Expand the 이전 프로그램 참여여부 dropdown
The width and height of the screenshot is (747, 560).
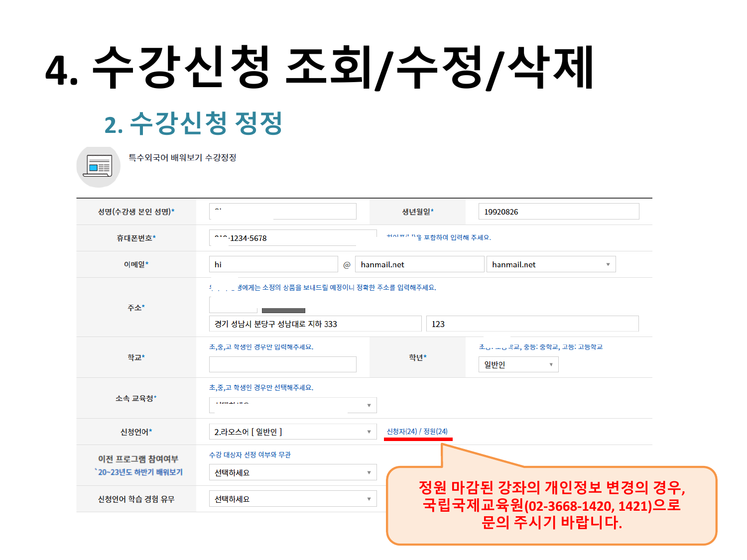[292, 472]
